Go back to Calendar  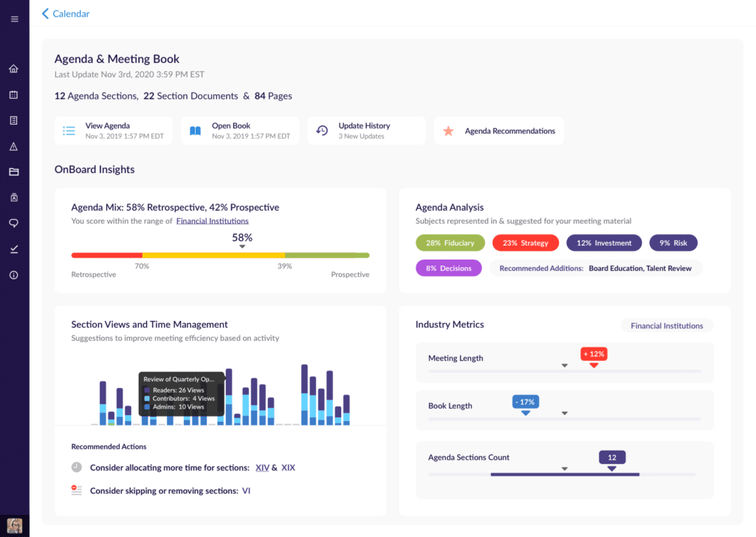65,13
